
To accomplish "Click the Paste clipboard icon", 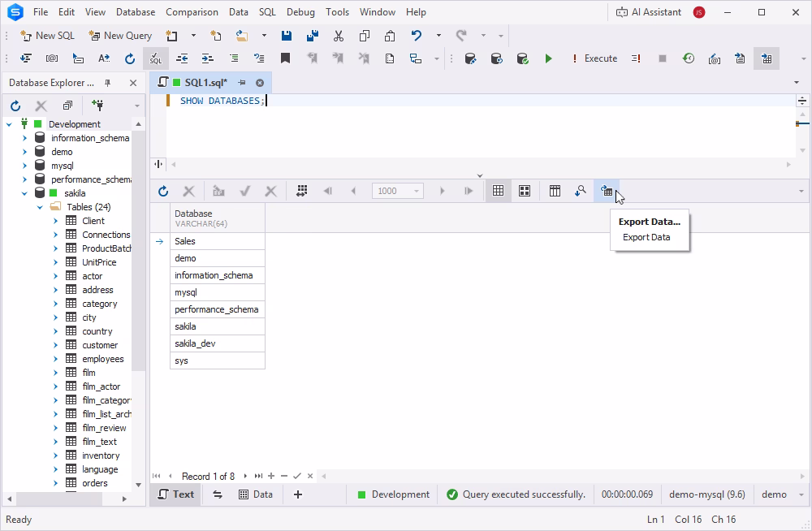I will pos(390,36).
